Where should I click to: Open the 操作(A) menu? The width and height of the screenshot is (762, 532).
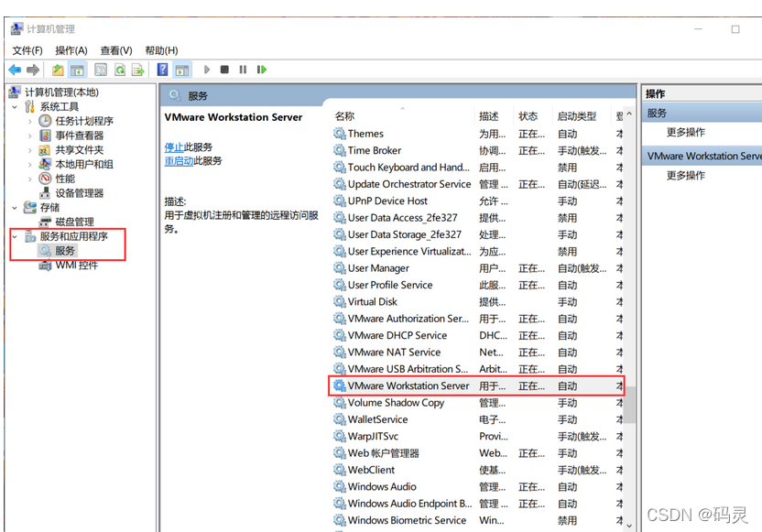[71, 50]
